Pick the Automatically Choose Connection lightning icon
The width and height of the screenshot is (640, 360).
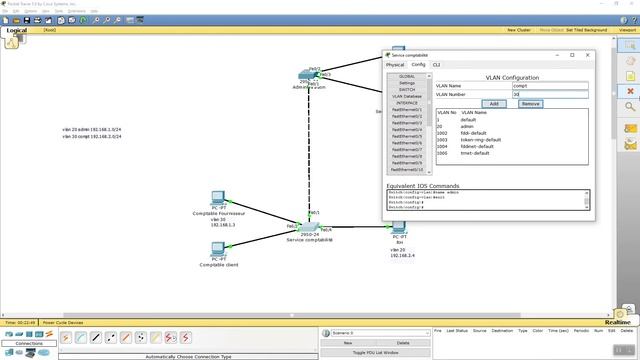pos(66,338)
